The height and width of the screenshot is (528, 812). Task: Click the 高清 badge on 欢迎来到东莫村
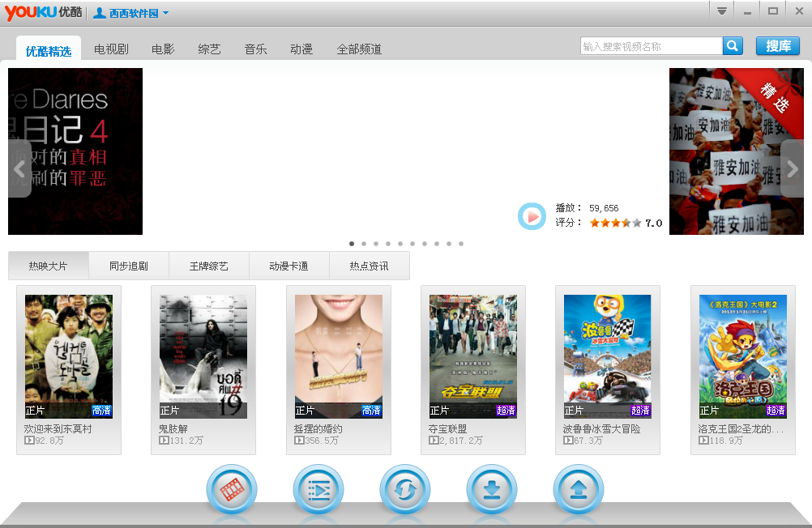pyautogui.click(x=101, y=411)
